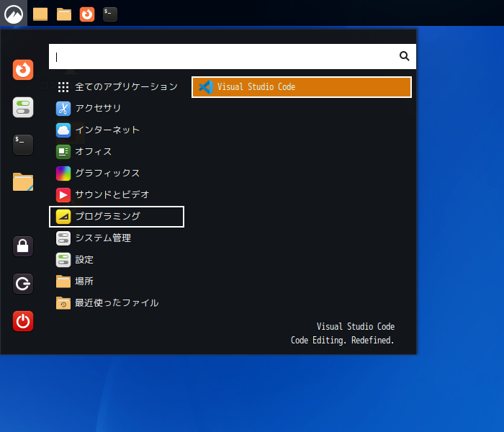Show 全てのアプリケーション category
This screenshot has width=504, height=432.
(117, 87)
